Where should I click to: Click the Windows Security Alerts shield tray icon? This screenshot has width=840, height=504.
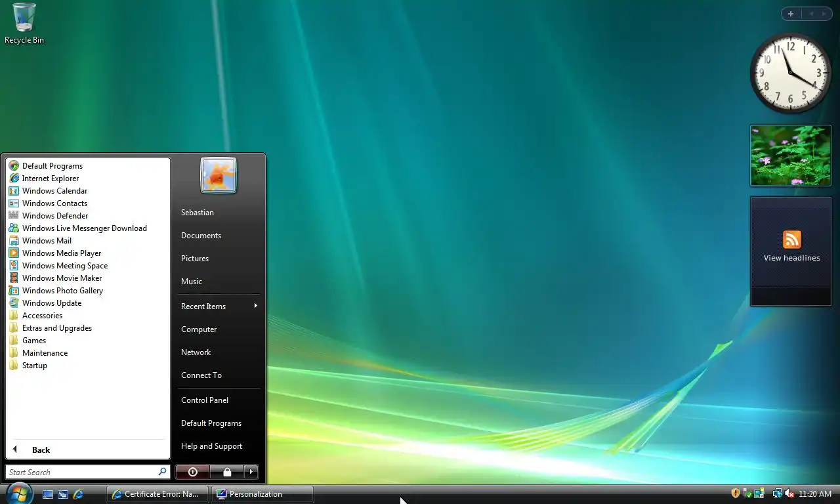tap(736, 493)
